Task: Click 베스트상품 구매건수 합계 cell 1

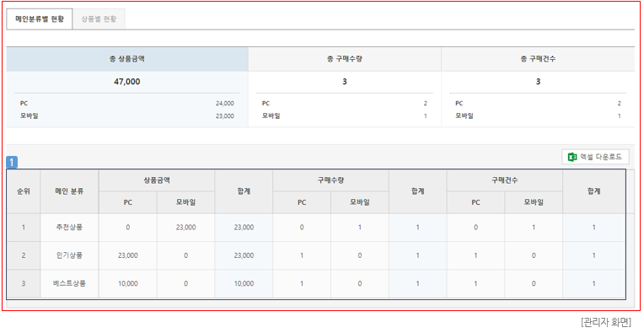Action: [x=594, y=283]
